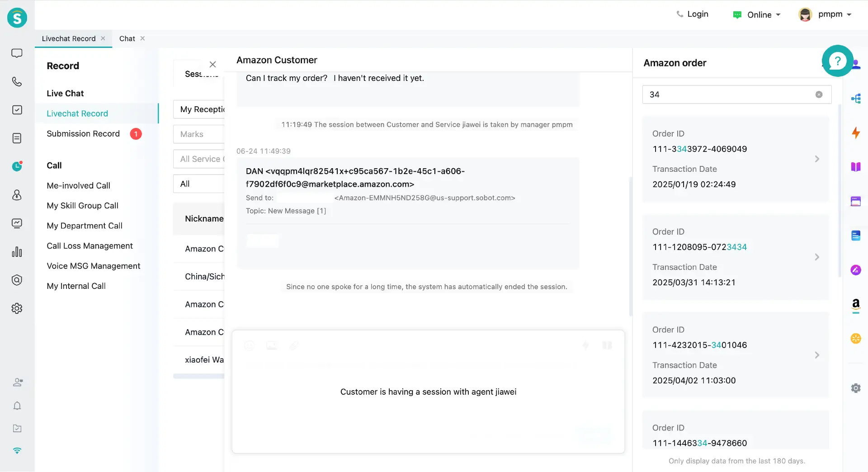Click the blue document notes icon
Viewport: 868px width, 472px height.
point(856,236)
